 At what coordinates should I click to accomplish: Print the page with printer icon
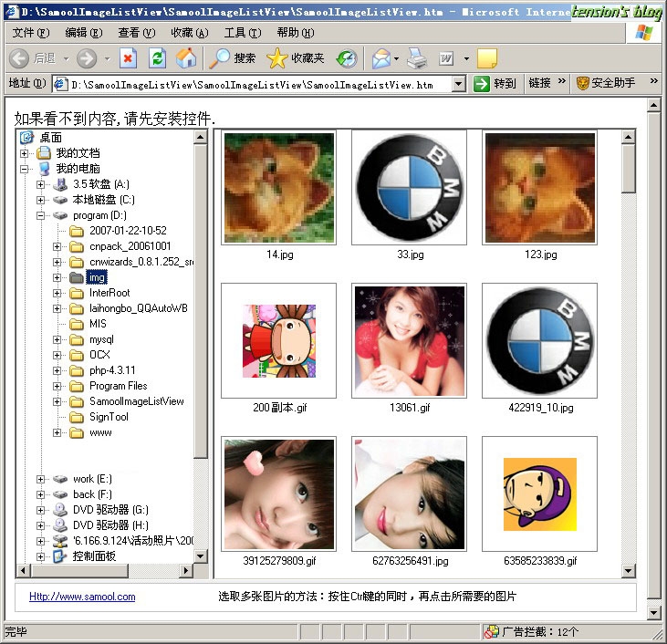click(417, 58)
